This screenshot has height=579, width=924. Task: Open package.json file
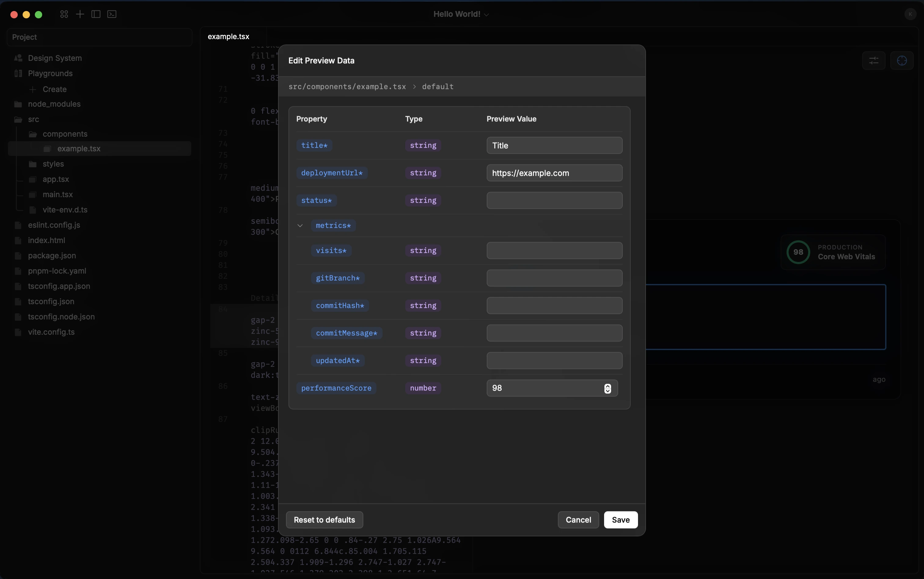(52, 256)
